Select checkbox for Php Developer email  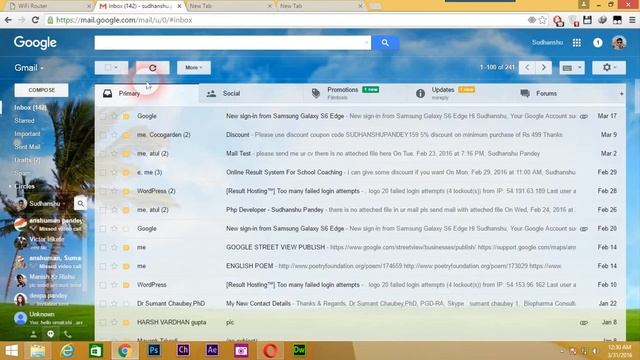103,210
